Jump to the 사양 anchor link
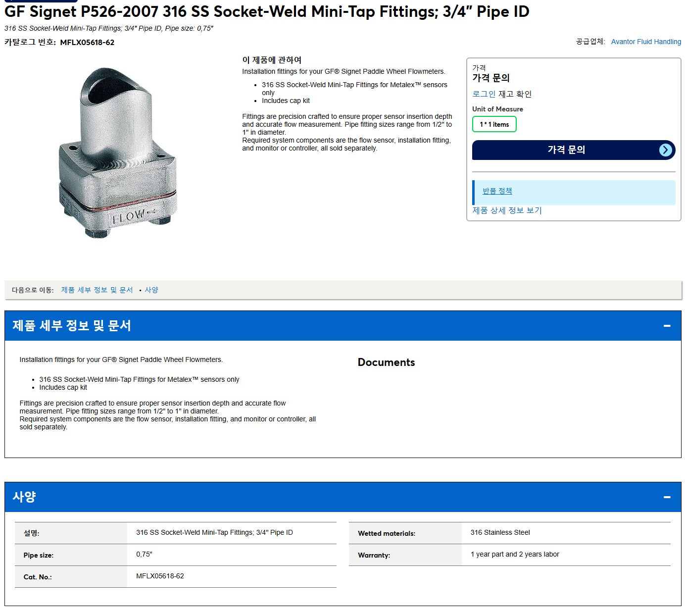Viewport: 685px width, 616px height. point(151,290)
